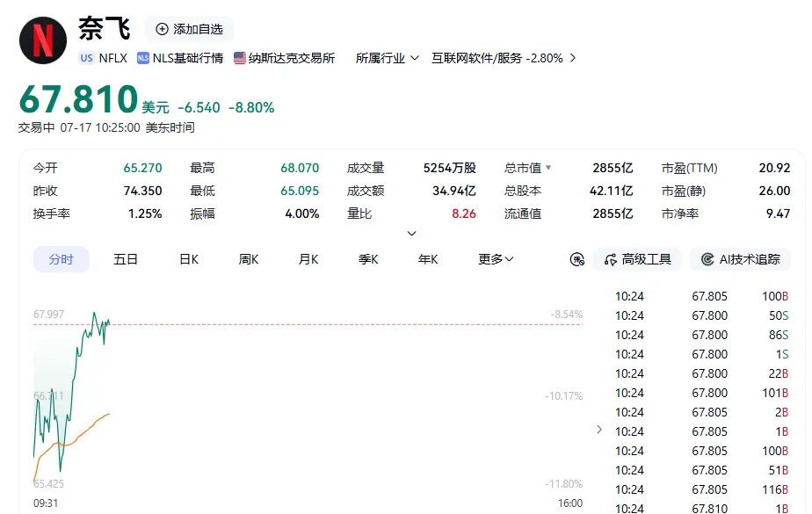Click the plus icon in 添加自选
This screenshot has height=514, width=812.
point(162,29)
